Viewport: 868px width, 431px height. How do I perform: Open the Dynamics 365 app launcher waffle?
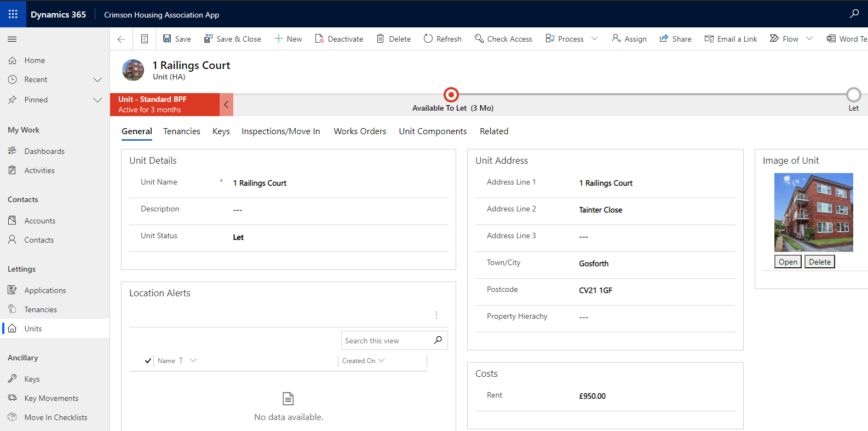point(13,14)
